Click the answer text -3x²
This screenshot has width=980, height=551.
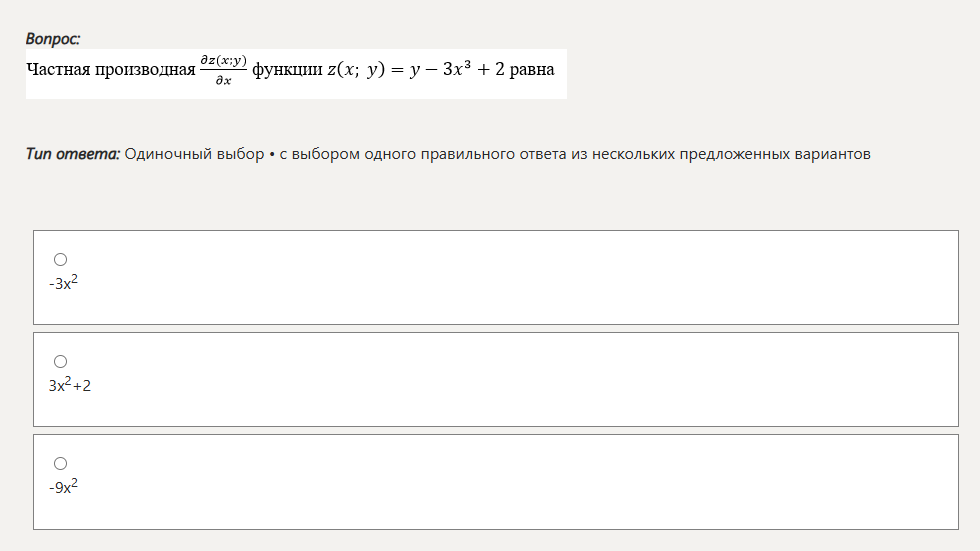click(63, 283)
